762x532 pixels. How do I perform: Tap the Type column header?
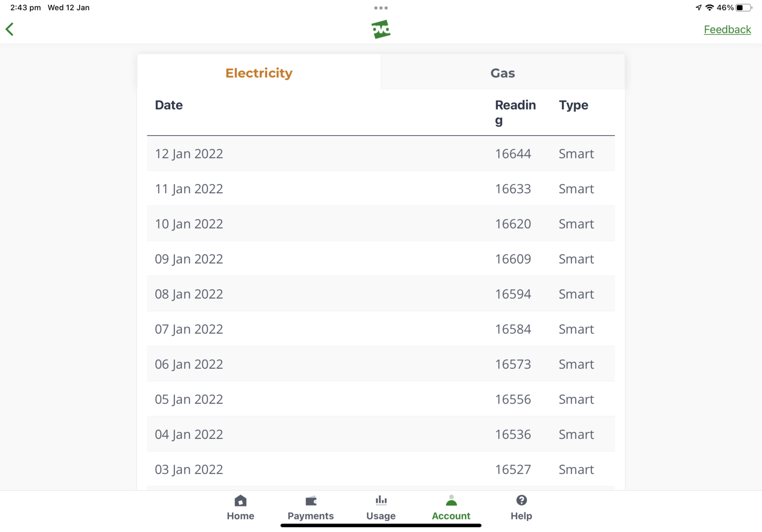pyautogui.click(x=573, y=105)
